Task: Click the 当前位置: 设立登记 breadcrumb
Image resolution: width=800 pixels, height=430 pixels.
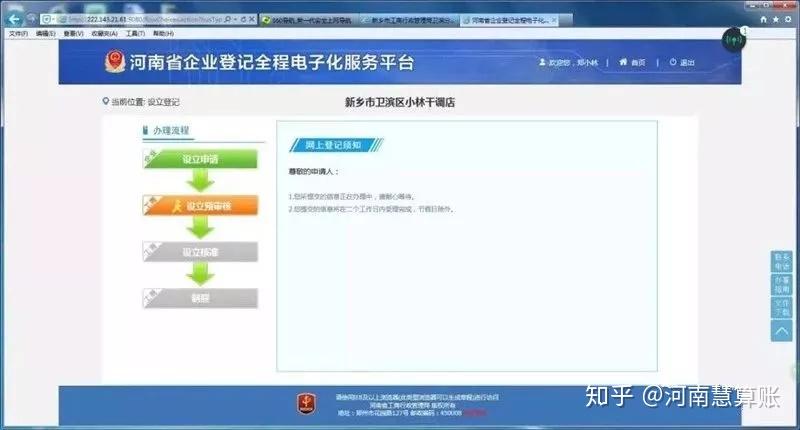Action: pos(145,102)
